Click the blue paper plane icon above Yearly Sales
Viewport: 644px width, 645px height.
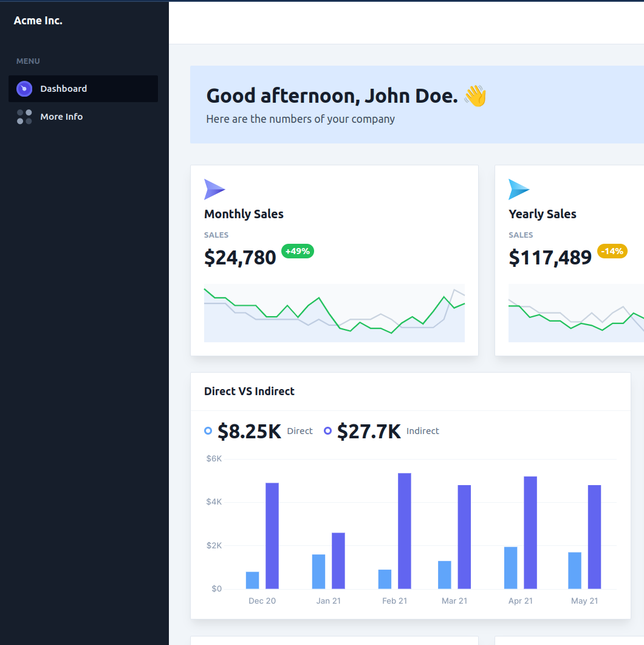(x=519, y=189)
